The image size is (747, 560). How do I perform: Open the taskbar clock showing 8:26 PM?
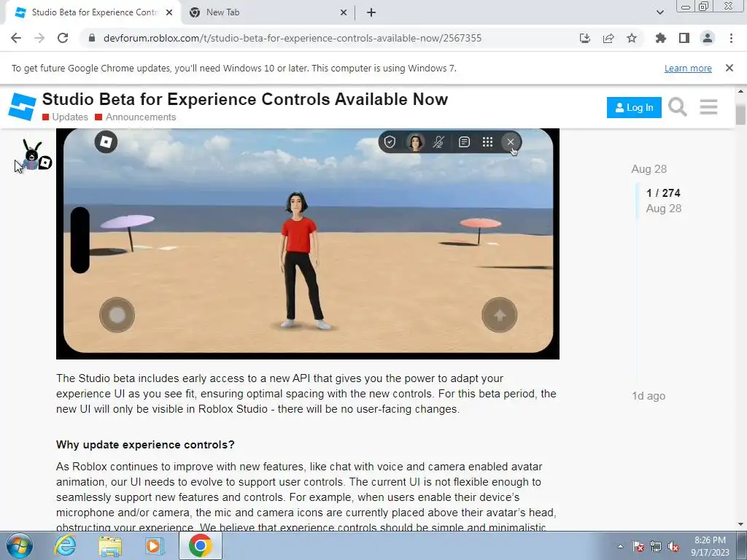tap(710, 546)
